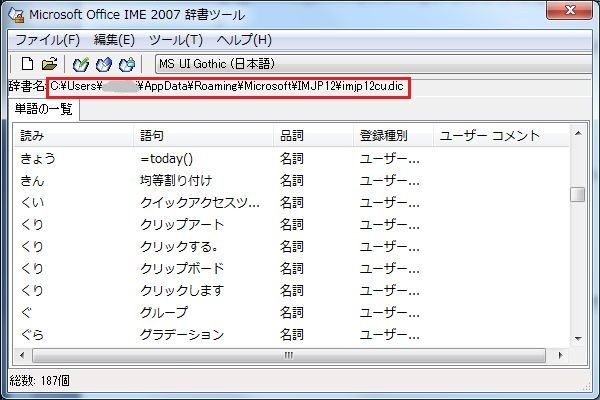This screenshot has width=600, height=400.
Task: Sort by the 読み column header
Action: 74,136
